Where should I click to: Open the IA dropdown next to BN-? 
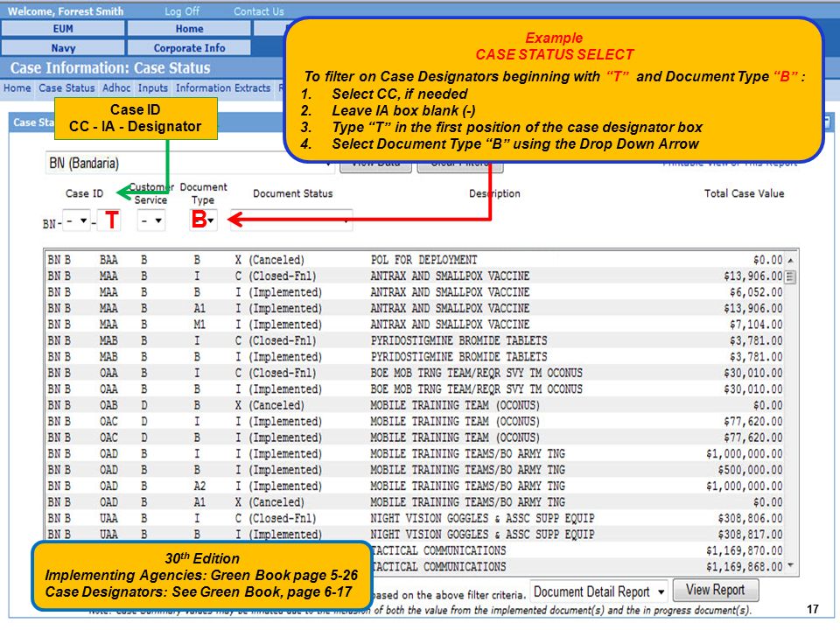tap(76, 220)
